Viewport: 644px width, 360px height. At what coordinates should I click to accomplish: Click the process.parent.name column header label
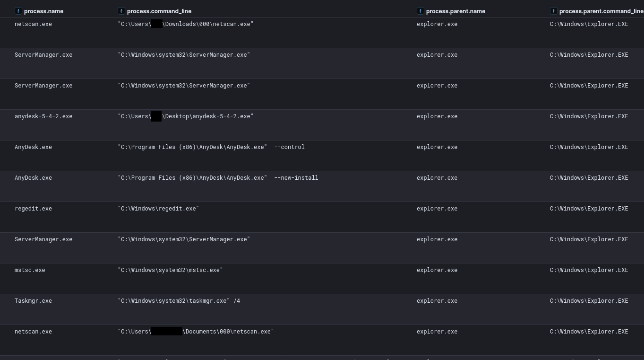coord(455,11)
